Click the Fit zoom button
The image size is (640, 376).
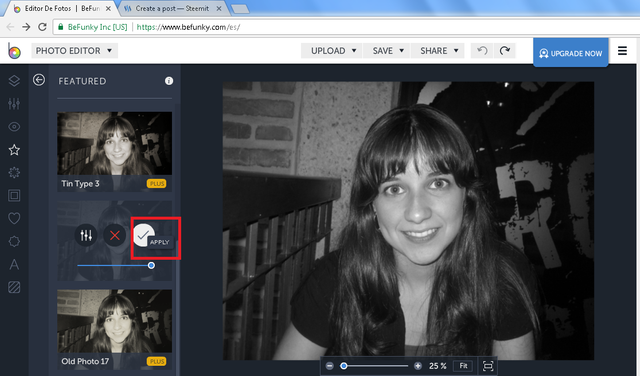point(463,366)
